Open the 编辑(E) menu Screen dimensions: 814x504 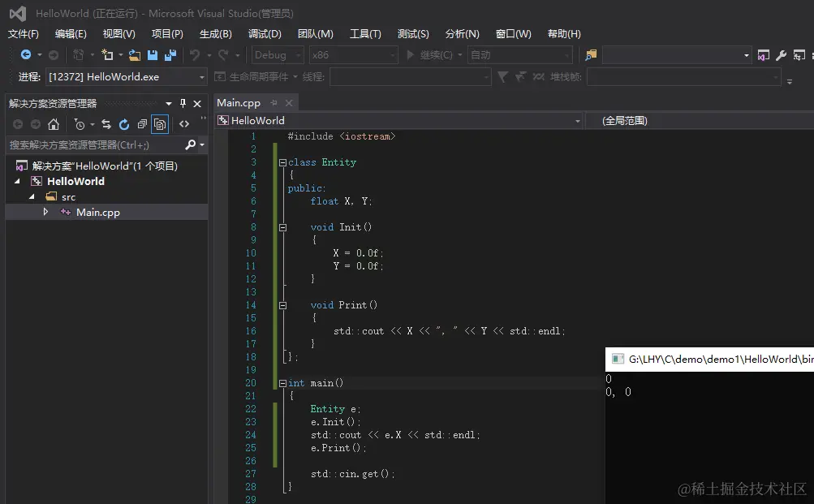(x=71, y=34)
